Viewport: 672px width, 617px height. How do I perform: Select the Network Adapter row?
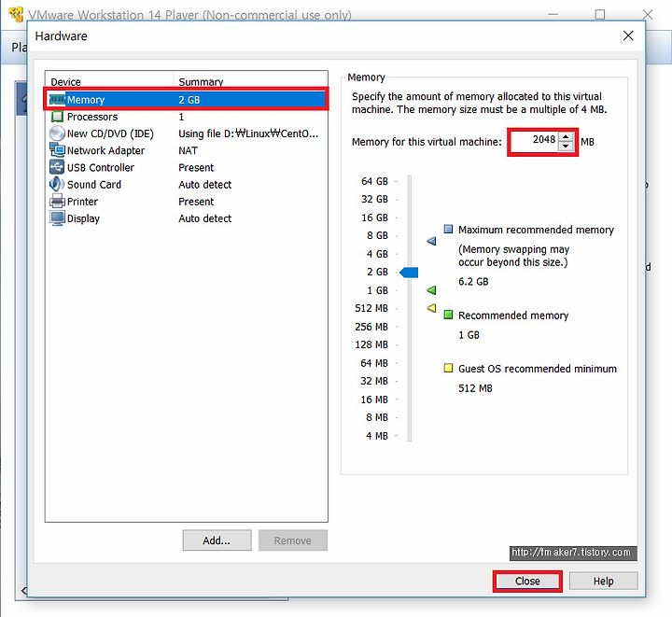187,150
